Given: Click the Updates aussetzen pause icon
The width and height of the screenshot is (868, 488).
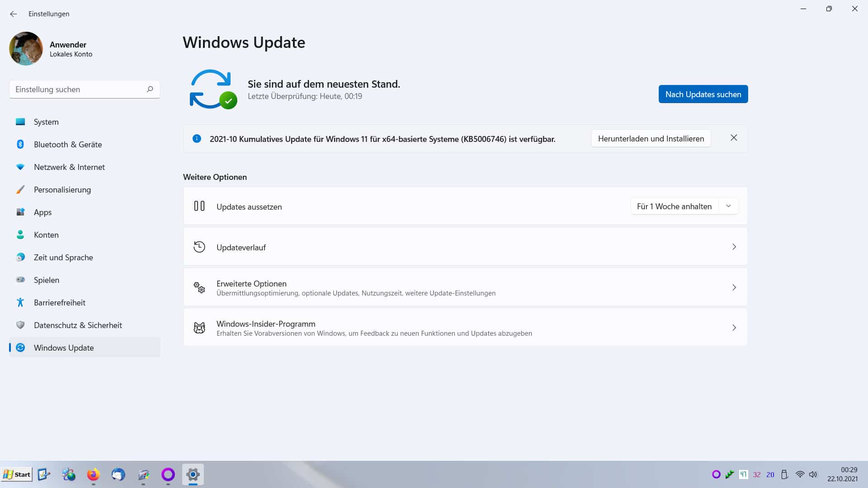Looking at the screenshot, I should click(199, 206).
